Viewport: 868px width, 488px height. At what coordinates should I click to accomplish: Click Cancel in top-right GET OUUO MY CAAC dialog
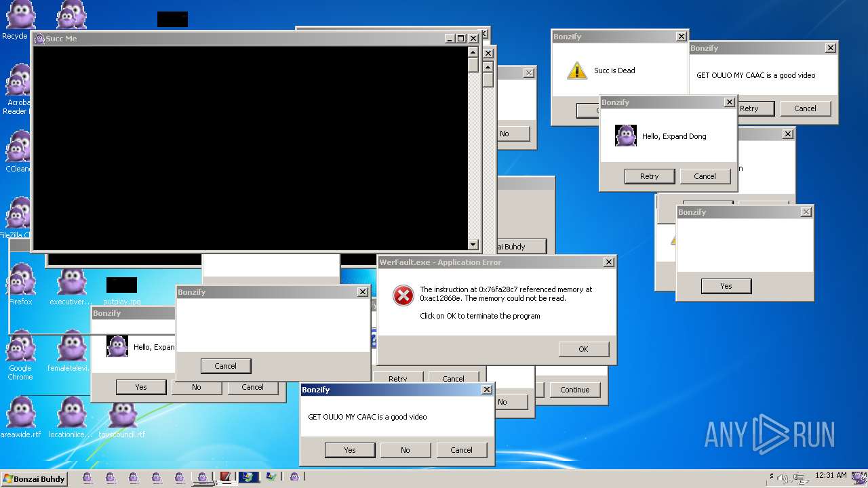tap(806, 108)
